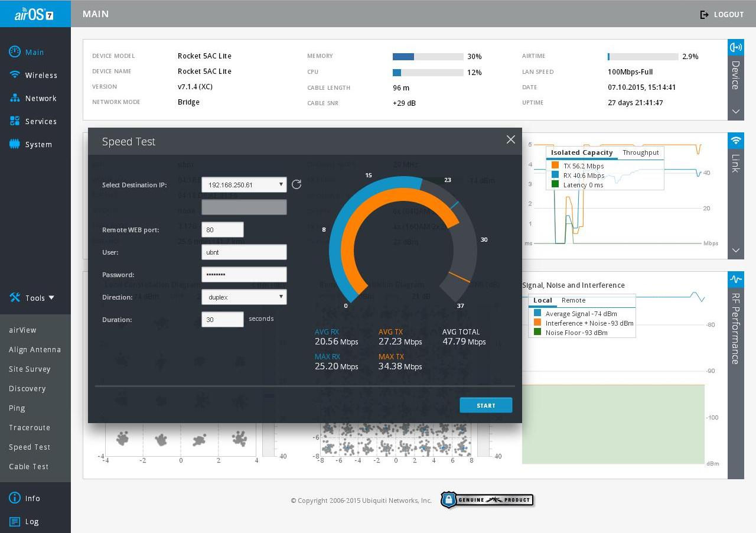756x533 pixels.
Task: Click the User input field
Action: [244, 252]
